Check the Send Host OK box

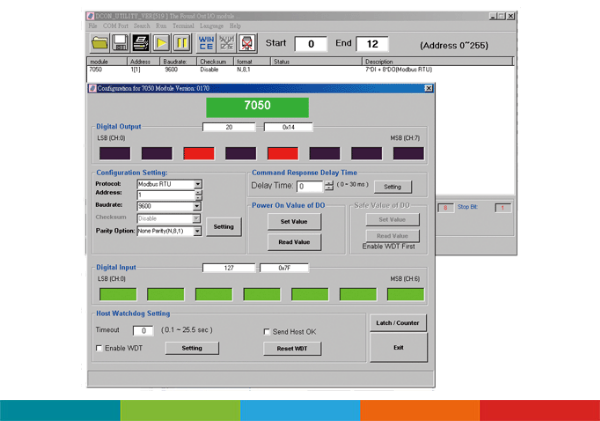pyautogui.click(x=266, y=331)
